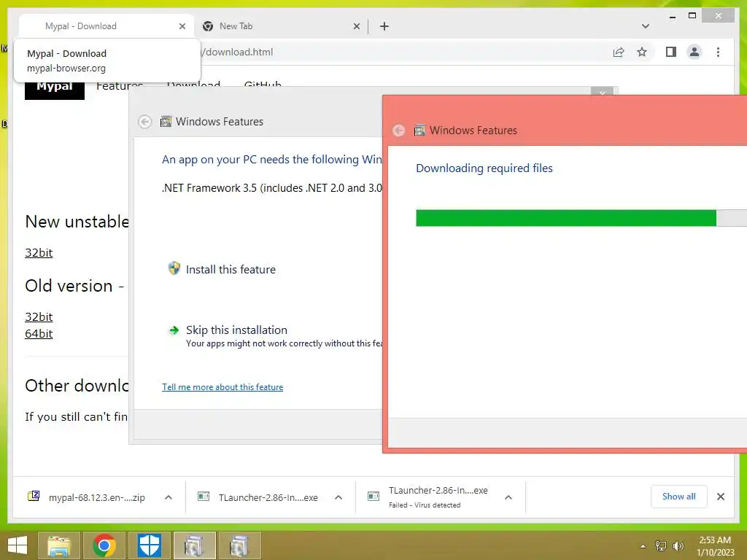Open mypal-68.12.3 zip download item
The width and height of the screenshot is (747, 560).
pyautogui.click(x=88, y=497)
